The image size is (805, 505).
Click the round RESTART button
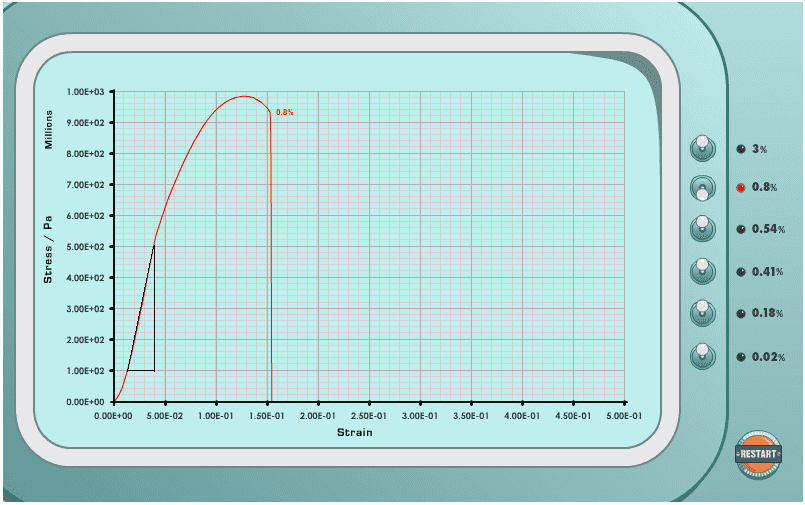pyautogui.click(x=758, y=454)
